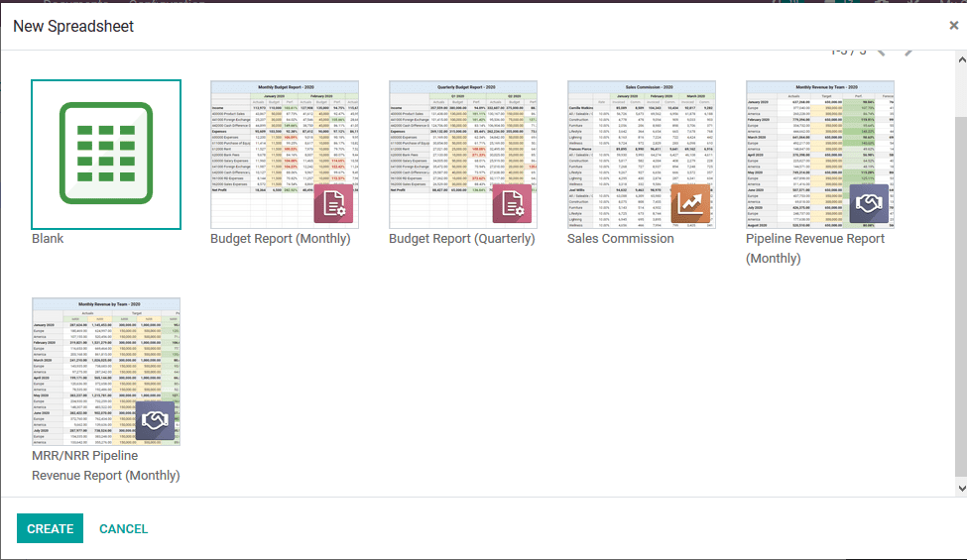Close the New Spreadsheet dialog

coord(953,26)
